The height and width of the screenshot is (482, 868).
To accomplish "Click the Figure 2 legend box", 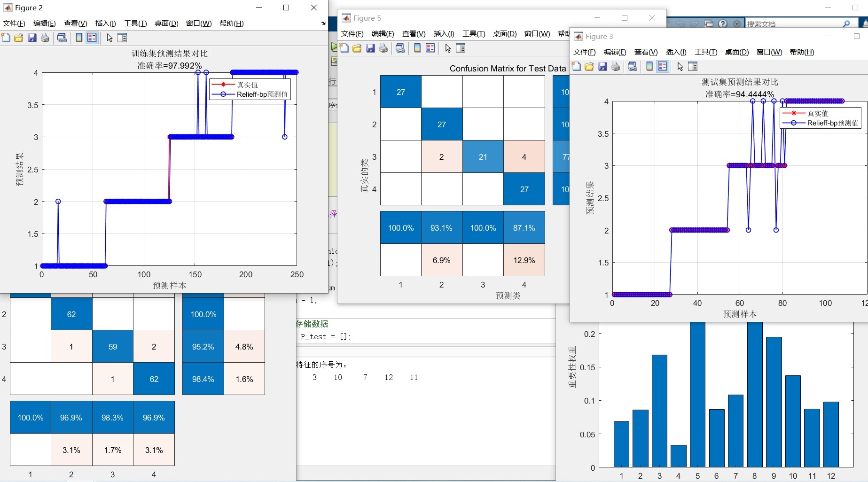I will (x=250, y=89).
